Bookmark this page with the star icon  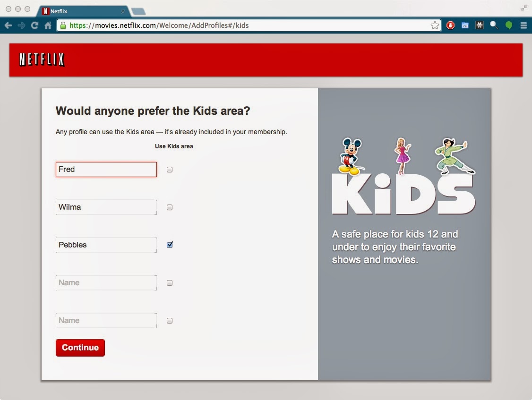[435, 26]
